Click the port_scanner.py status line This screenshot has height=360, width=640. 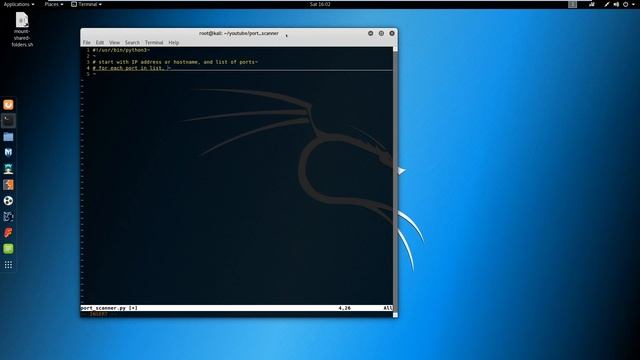coord(237,308)
